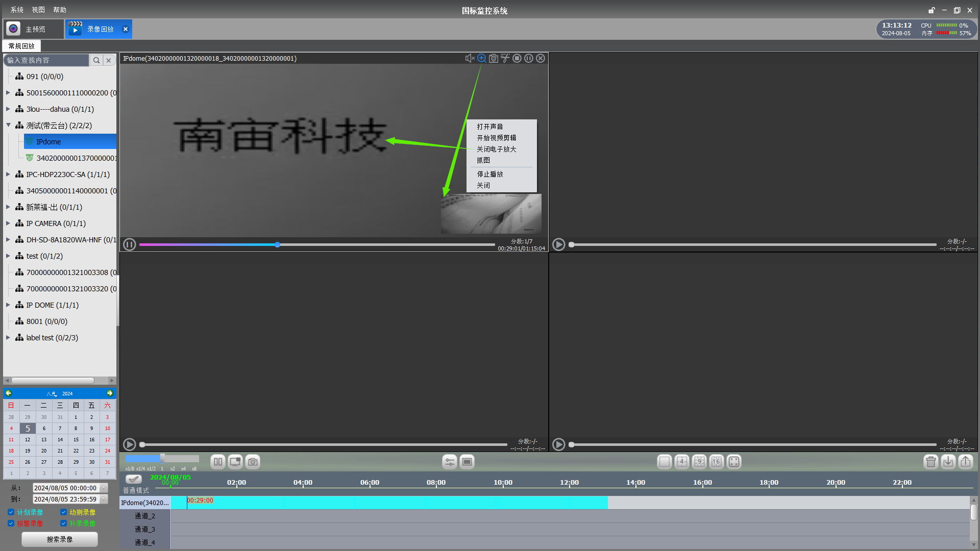The height and width of the screenshot is (551, 980).
Task: Uncheck the 计划录像 checkbox
Action: (x=11, y=512)
